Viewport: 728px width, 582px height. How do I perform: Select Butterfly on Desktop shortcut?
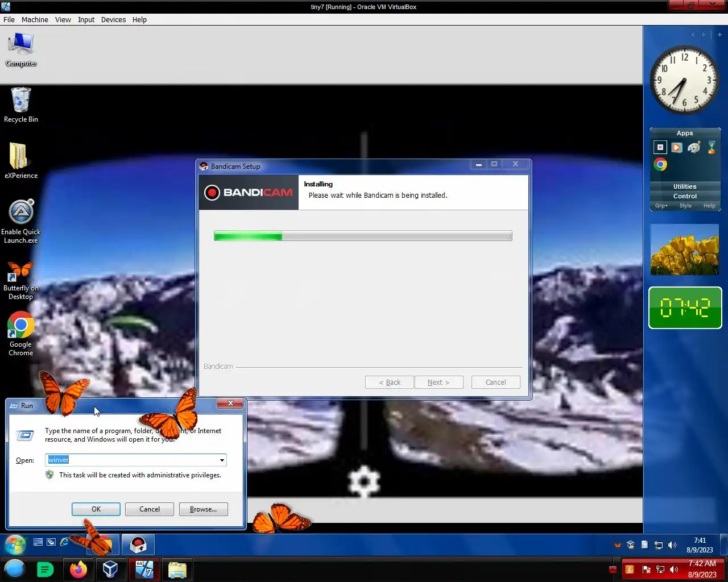21,281
